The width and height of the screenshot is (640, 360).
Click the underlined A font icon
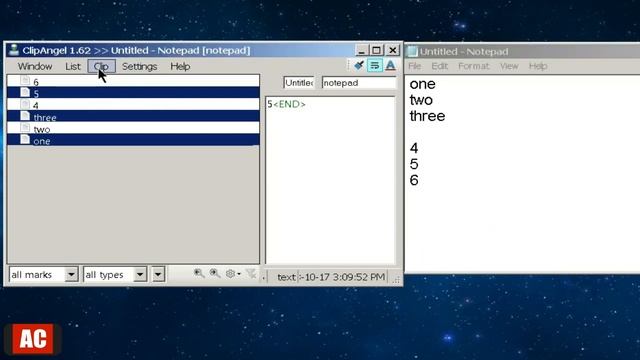[390, 65]
